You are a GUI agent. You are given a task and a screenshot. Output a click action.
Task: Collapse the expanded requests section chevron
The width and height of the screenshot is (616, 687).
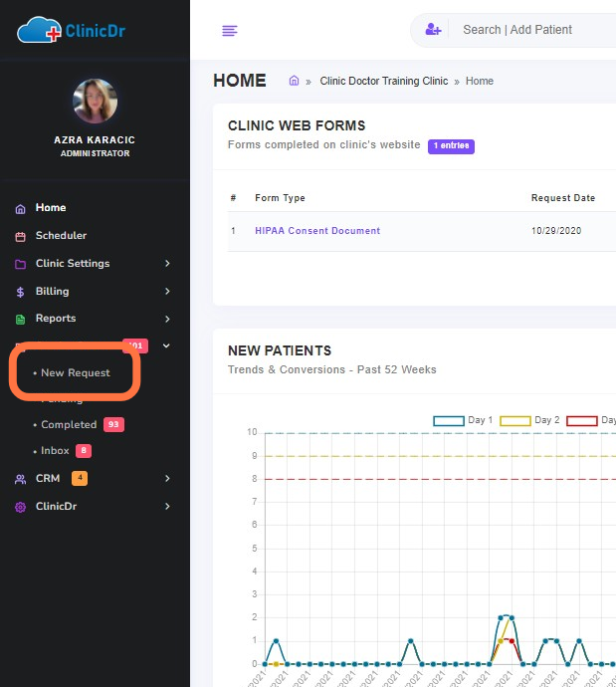pyautogui.click(x=166, y=345)
